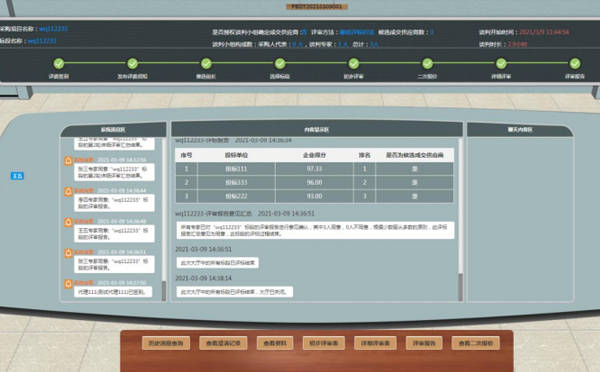This screenshot has height=372, width=600.
Task: Click the 内容显示区 center panel header
Action: coord(317,130)
